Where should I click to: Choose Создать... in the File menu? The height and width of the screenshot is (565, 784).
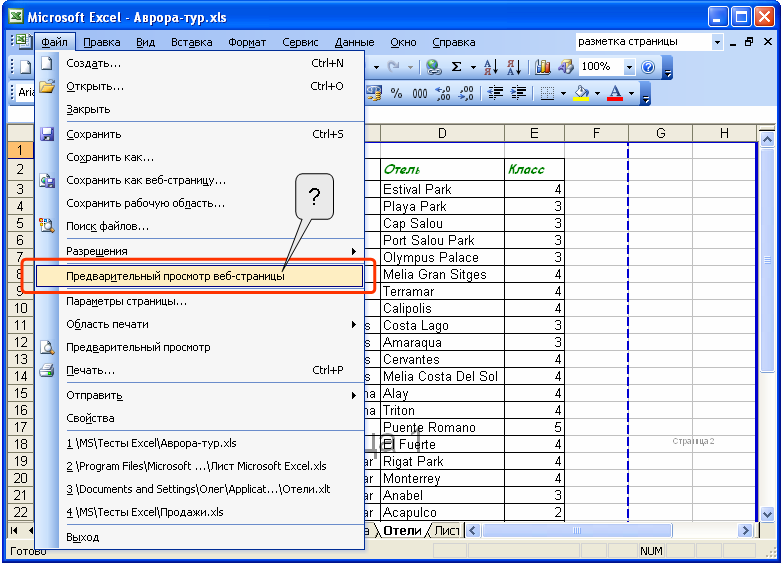(199, 64)
